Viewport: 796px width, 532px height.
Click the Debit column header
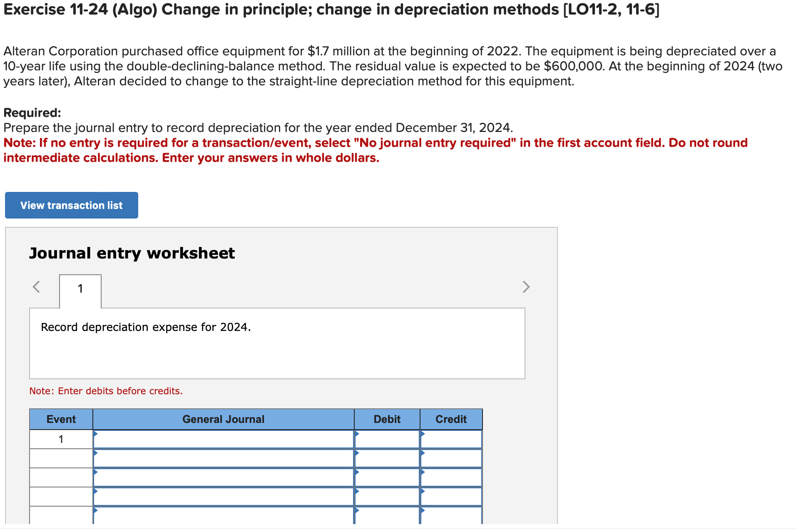click(x=386, y=419)
